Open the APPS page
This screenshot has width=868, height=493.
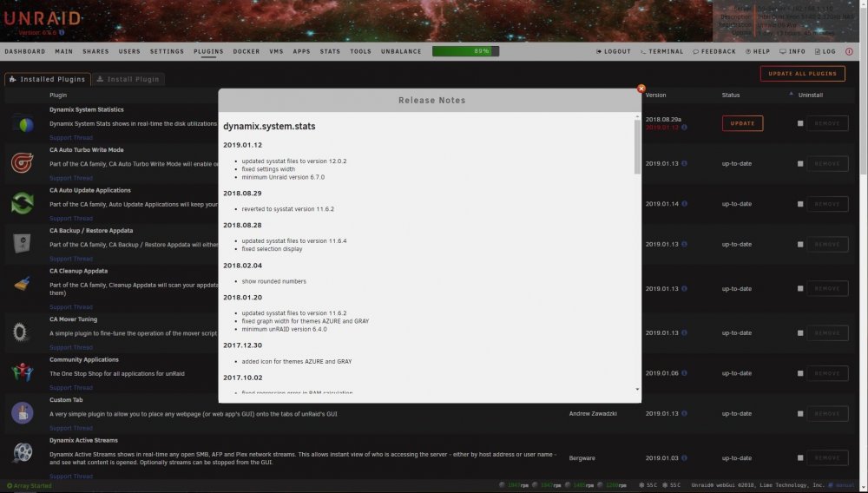coord(301,51)
